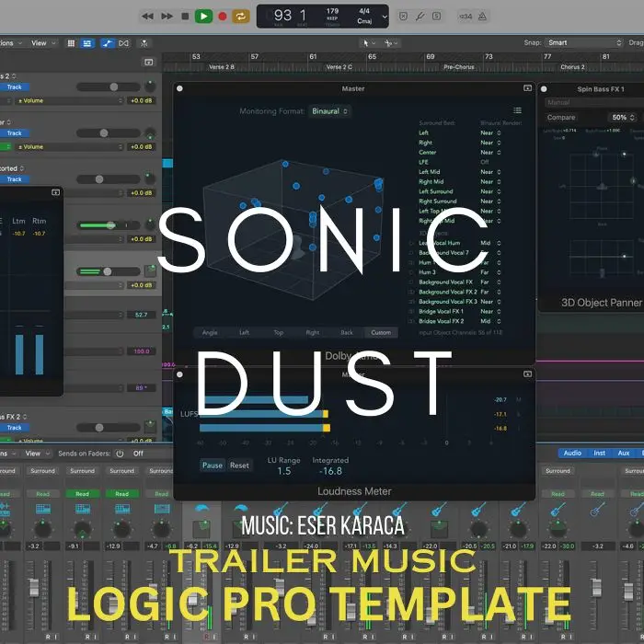Image resolution: width=644 pixels, height=644 pixels.
Task: Toggle the catch playhead icon
Action: click(x=144, y=43)
